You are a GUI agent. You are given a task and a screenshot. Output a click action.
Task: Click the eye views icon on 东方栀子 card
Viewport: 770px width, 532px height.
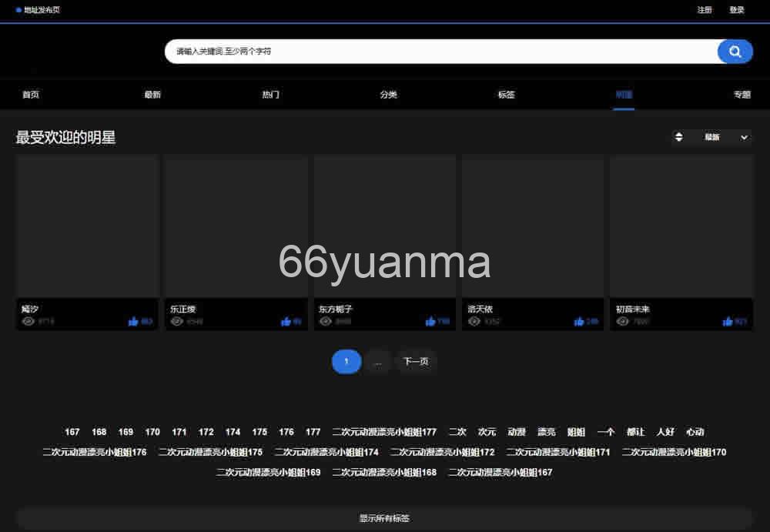[326, 321]
